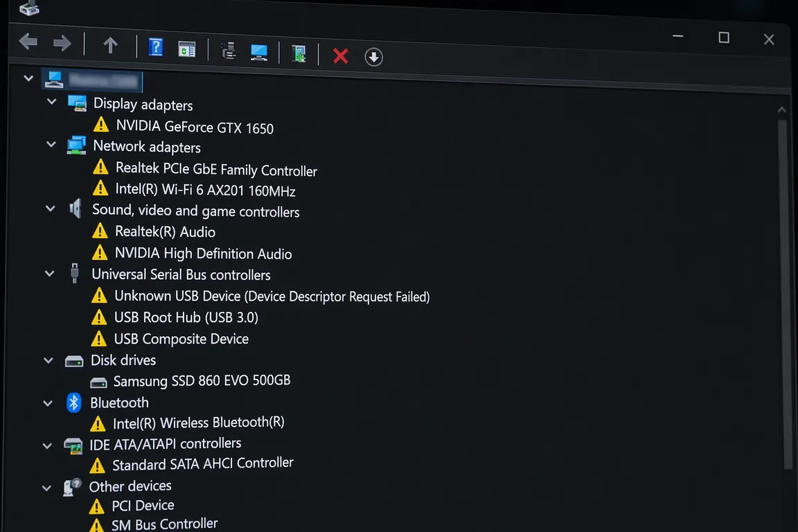Select the computer root node icon

[54, 80]
